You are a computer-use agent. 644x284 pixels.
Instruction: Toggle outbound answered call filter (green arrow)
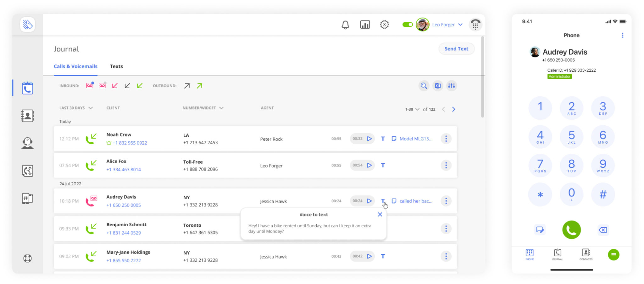click(199, 86)
